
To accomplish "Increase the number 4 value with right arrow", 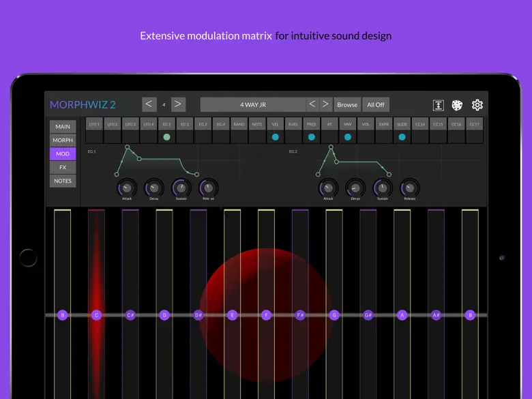I will point(178,104).
